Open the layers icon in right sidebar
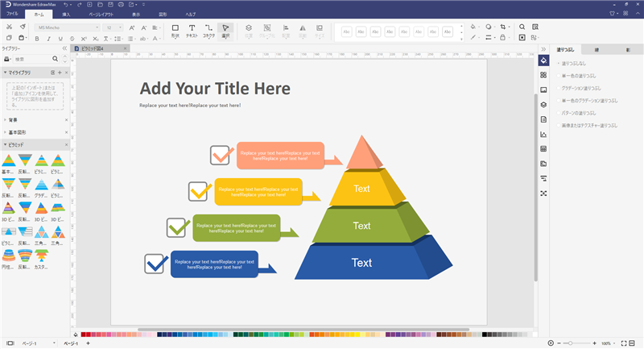The image size is (644, 349). tap(543, 104)
